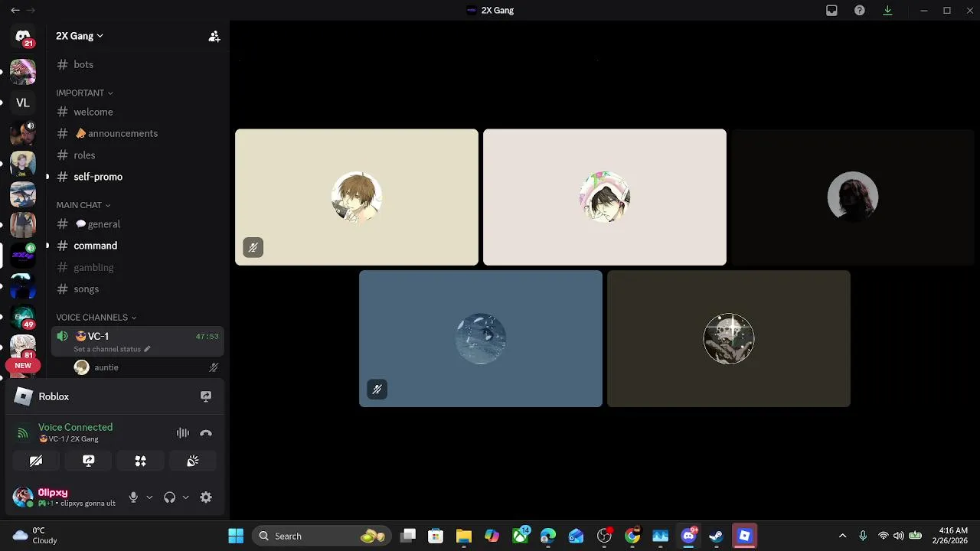Disconnect from voice with hang-up icon
Screen dimensions: 980x551
point(206,433)
